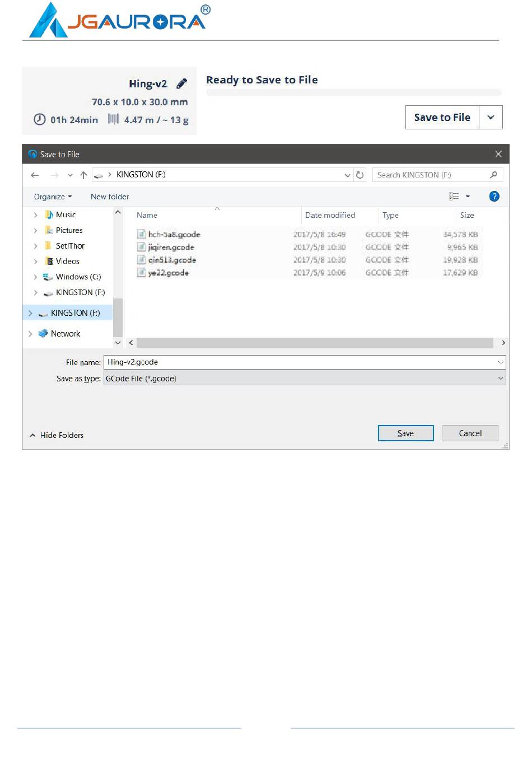Select Windows (C:) drive

point(78,277)
